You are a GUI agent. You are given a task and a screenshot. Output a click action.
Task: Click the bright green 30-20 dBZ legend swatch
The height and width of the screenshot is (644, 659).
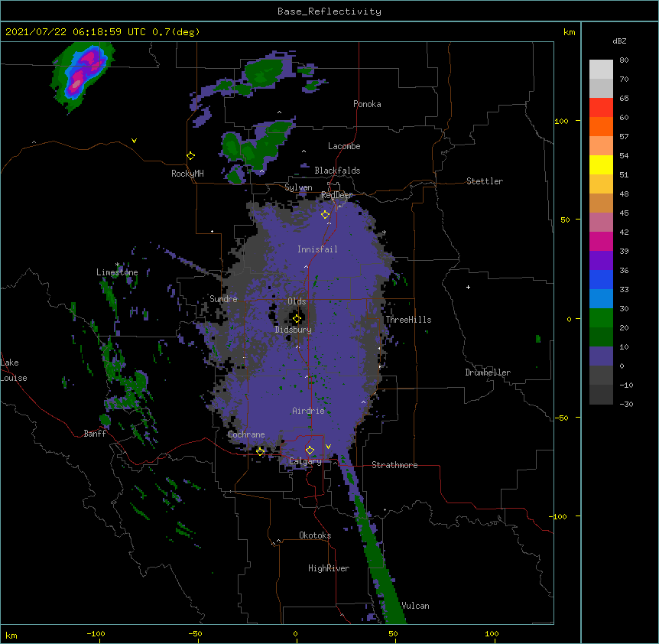coord(601,318)
